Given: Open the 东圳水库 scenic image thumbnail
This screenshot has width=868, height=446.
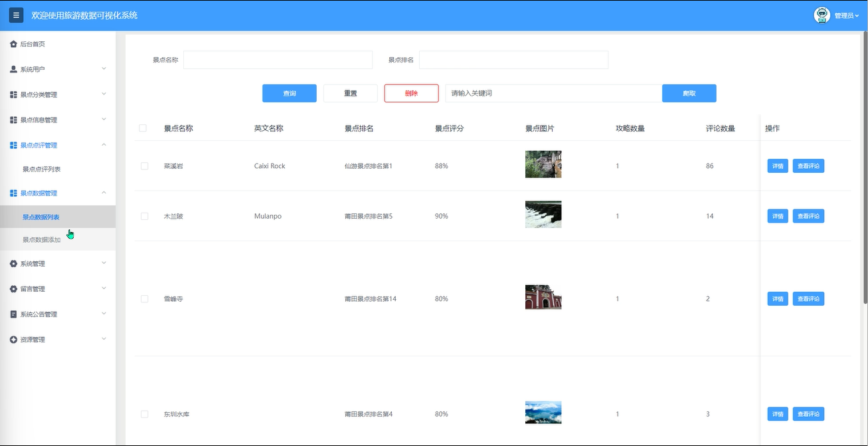Looking at the screenshot, I should 543,413.
